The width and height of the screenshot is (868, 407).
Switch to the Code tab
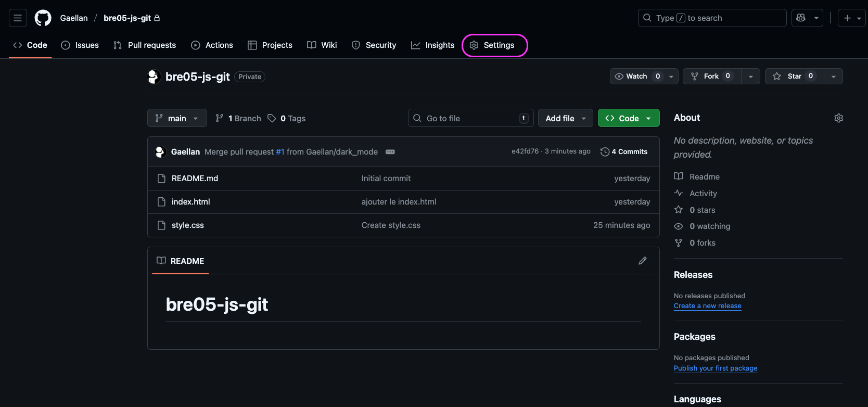point(30,45)
